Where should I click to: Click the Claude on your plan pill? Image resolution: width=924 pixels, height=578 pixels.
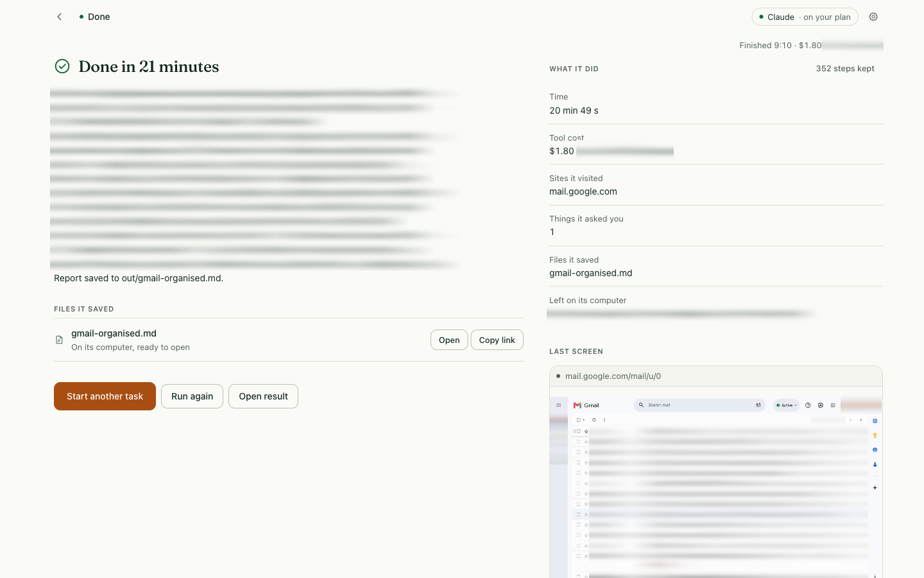coord(805,17)
